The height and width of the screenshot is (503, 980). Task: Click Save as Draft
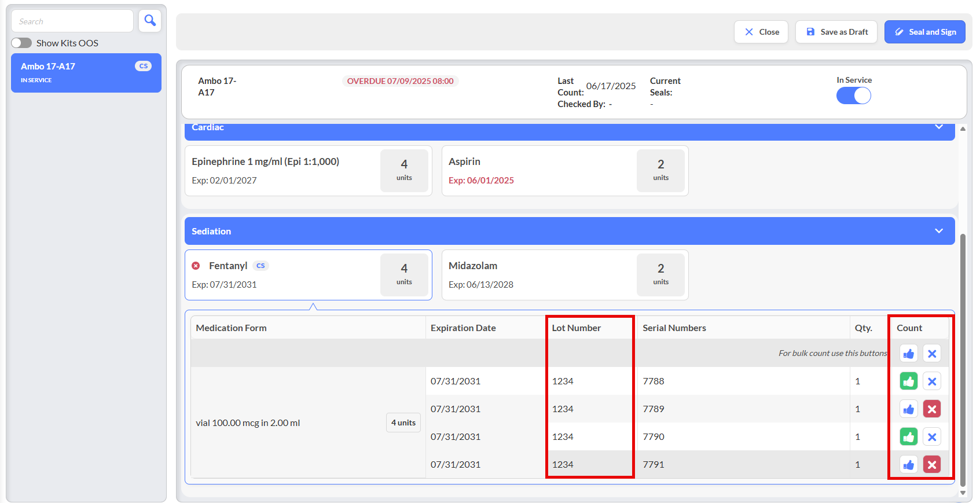tap(836, 32)
